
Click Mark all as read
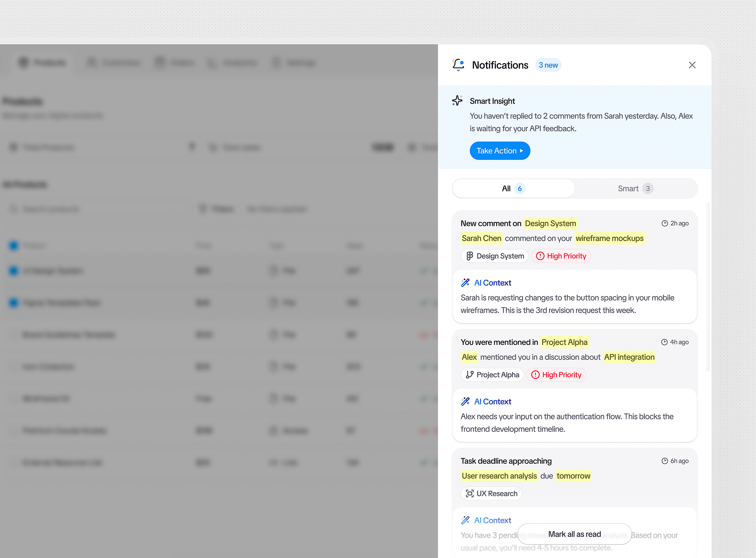click(x=575, y=534)
